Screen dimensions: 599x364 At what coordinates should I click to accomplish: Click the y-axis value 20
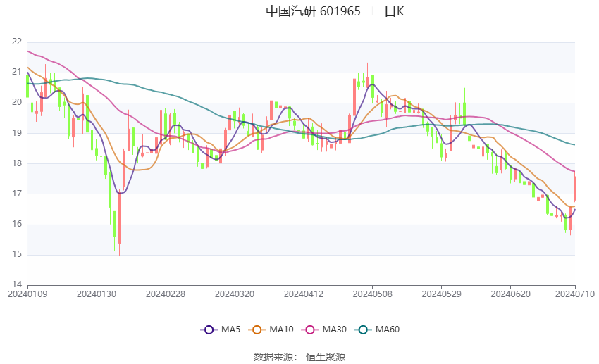[17, 102]
